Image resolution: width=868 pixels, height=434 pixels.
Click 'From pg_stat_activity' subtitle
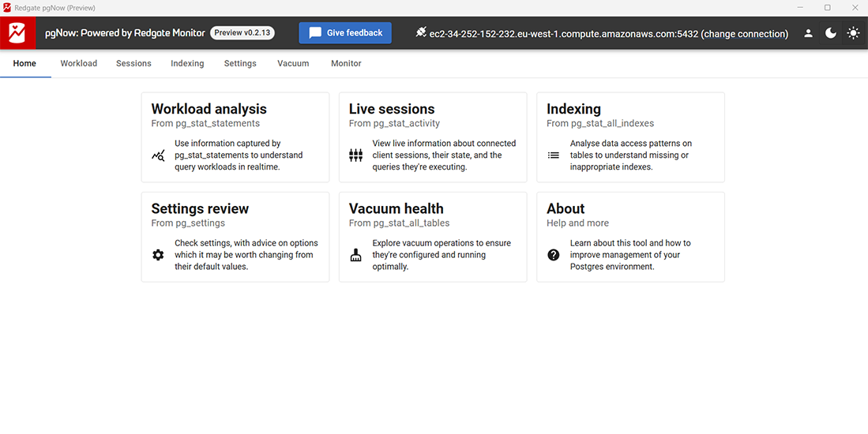(x=394, y=123)
